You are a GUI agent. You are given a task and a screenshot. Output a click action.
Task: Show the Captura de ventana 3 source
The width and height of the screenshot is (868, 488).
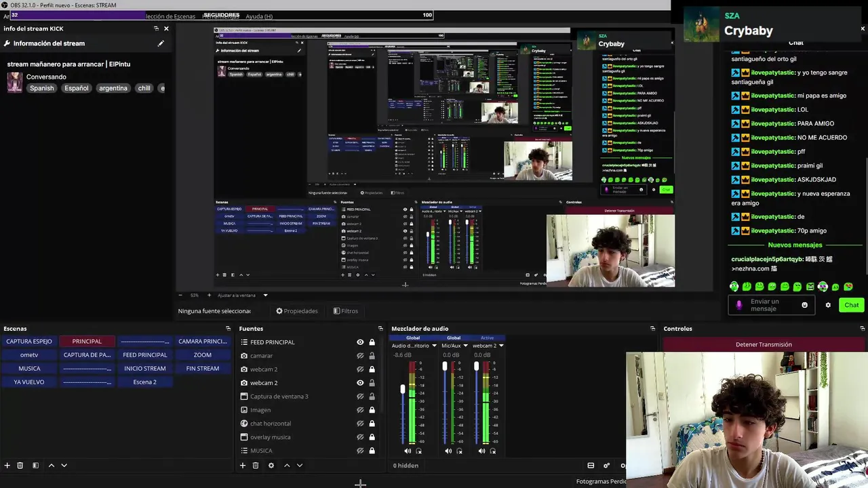click(360, 396)
